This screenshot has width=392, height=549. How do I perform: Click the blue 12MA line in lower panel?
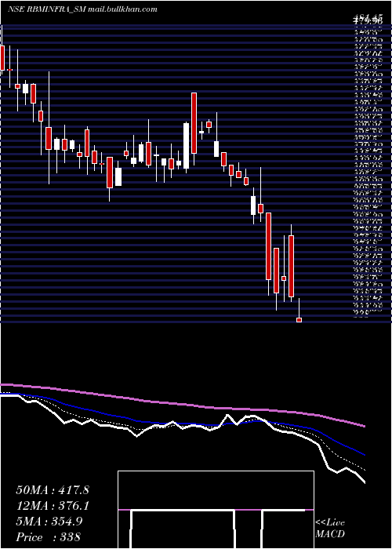tap(183, 424)
